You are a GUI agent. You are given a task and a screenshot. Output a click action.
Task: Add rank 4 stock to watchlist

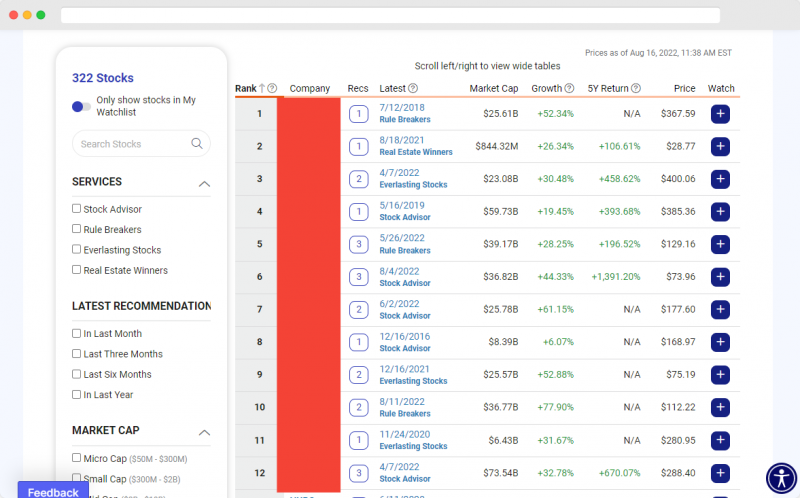720,212
